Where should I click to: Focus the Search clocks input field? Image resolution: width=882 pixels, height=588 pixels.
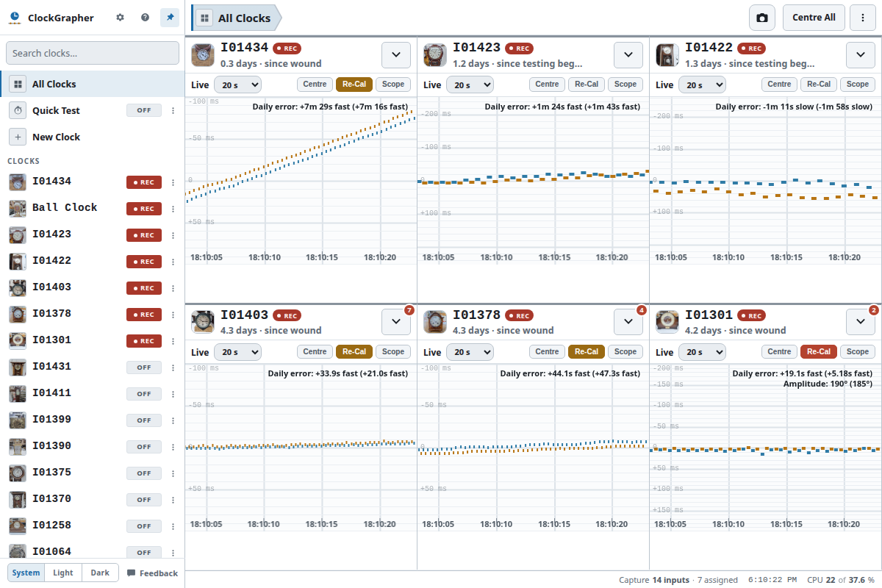click(93, 53)
